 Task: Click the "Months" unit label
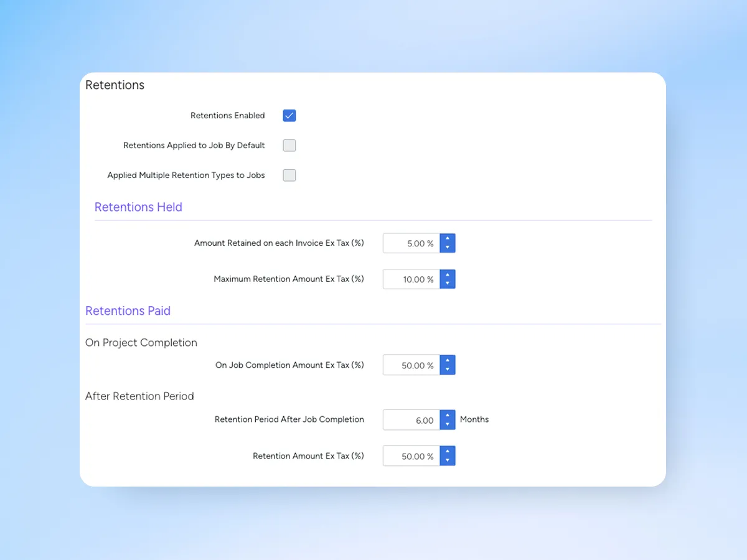[x=474, y=419]
